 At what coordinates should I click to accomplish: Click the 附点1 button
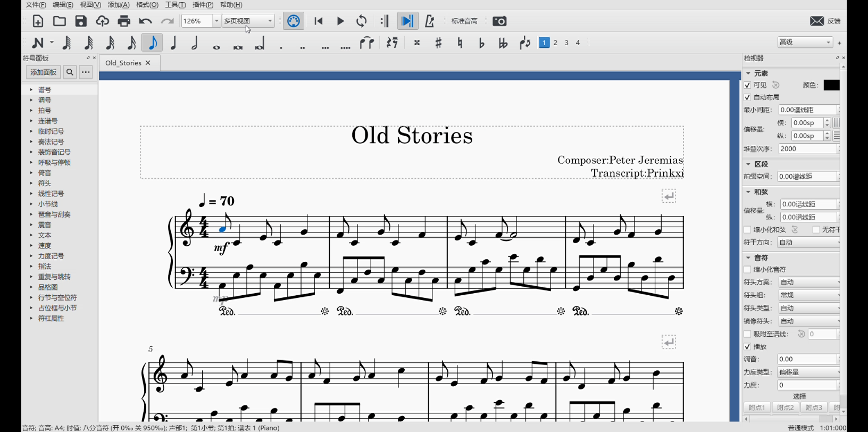(756, 408)
